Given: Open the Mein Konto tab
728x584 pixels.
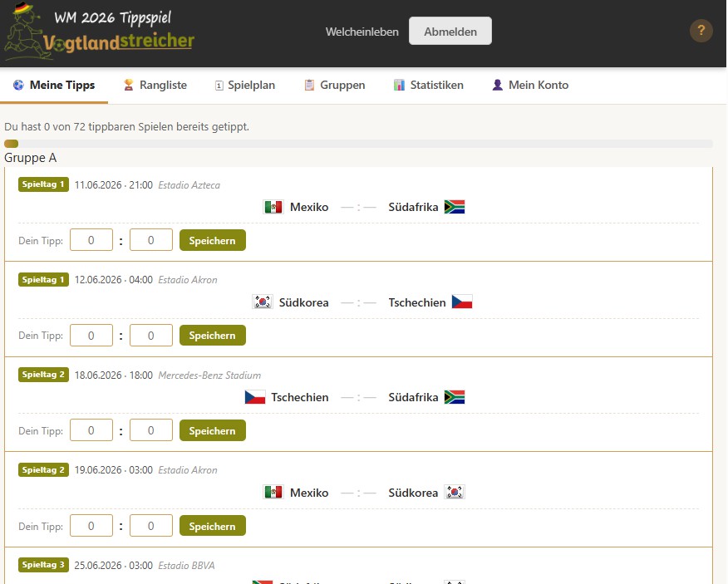Looking at the screenshot, I should point(530,86).
